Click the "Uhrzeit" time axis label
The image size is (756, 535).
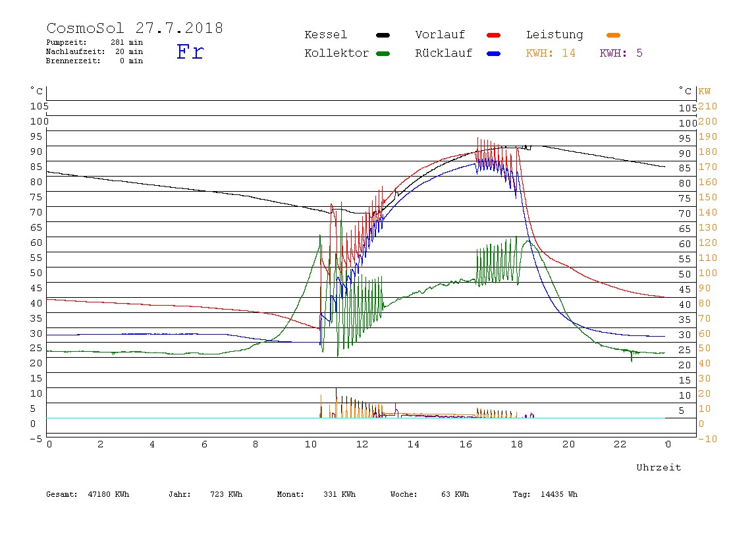pos(659,467)
